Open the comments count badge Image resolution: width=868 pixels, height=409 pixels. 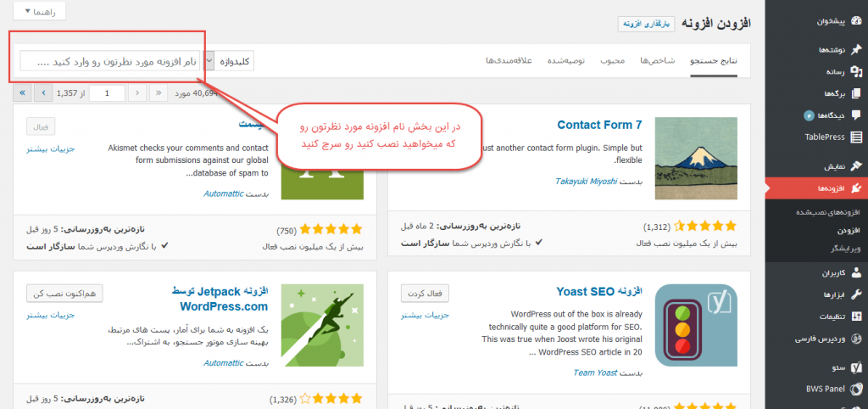coord(808,116)
